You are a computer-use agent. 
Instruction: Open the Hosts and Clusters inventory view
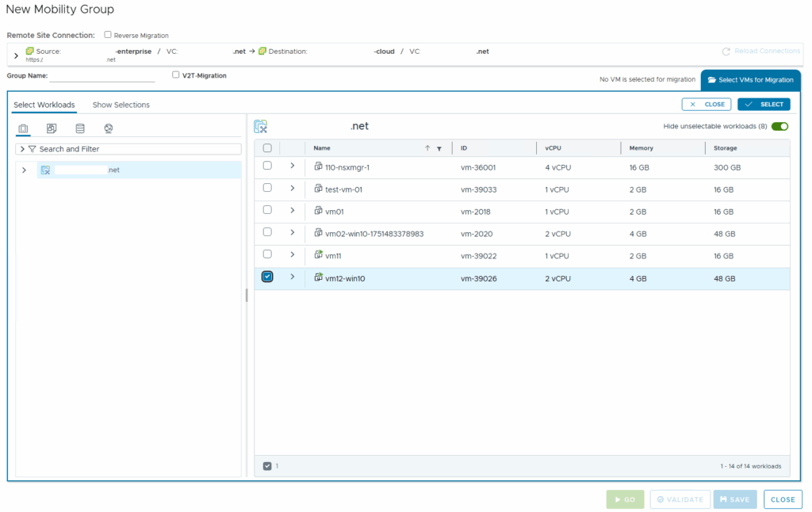pos(23,128)
